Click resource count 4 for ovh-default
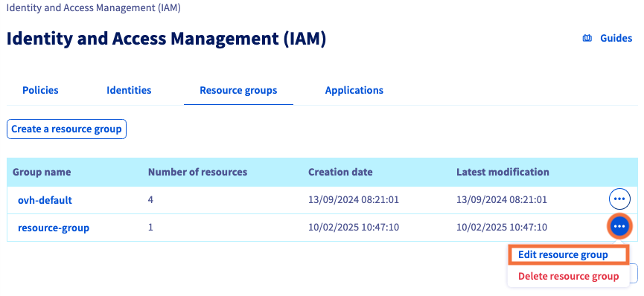Viewport: 644px width, 296px height. pos(150,200)
